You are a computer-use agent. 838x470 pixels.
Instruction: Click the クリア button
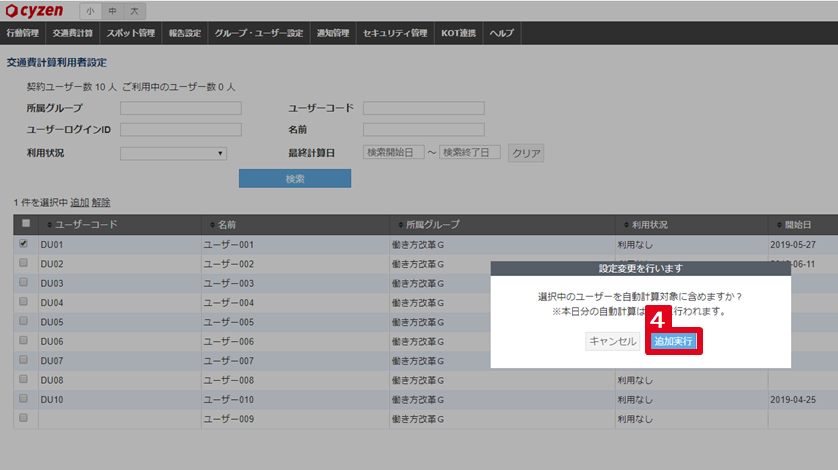coord(526,153)
